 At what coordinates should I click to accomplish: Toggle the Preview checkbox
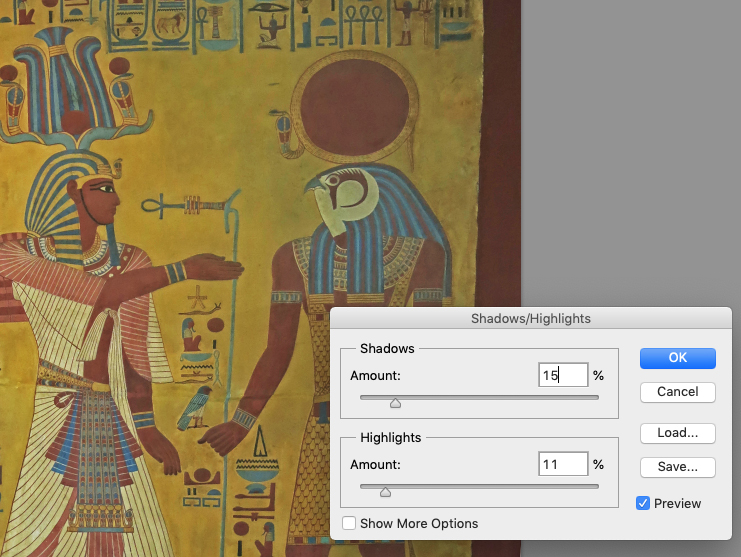643,503
